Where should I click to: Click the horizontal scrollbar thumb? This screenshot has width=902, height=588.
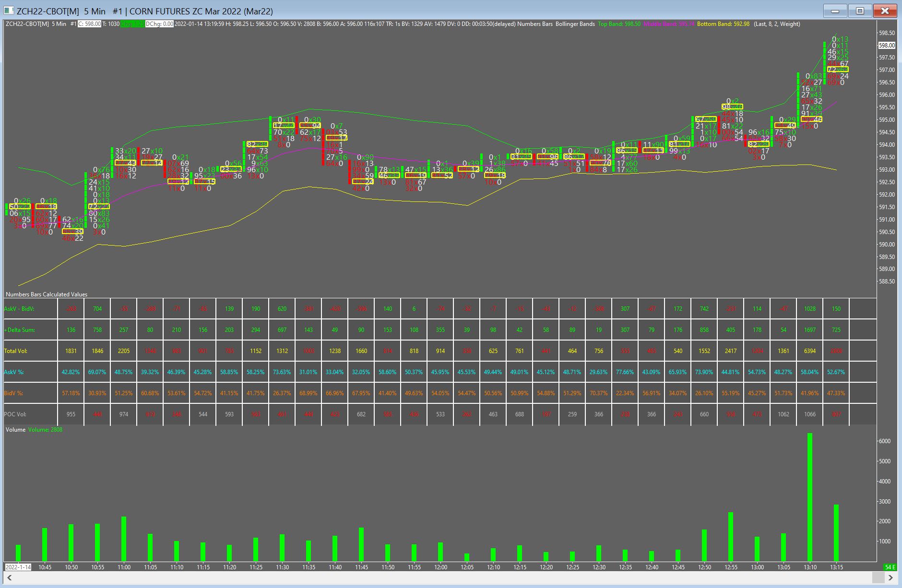point(878,577)
